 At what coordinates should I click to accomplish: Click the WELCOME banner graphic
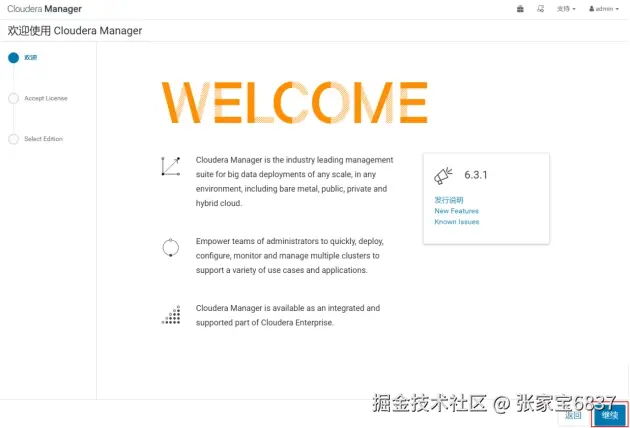click(295, 102)
